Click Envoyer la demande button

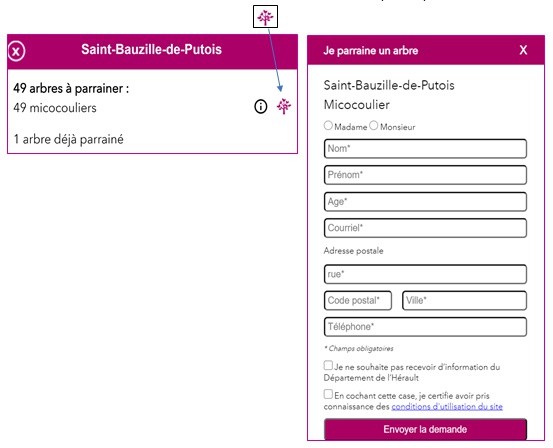pos(425,429)
